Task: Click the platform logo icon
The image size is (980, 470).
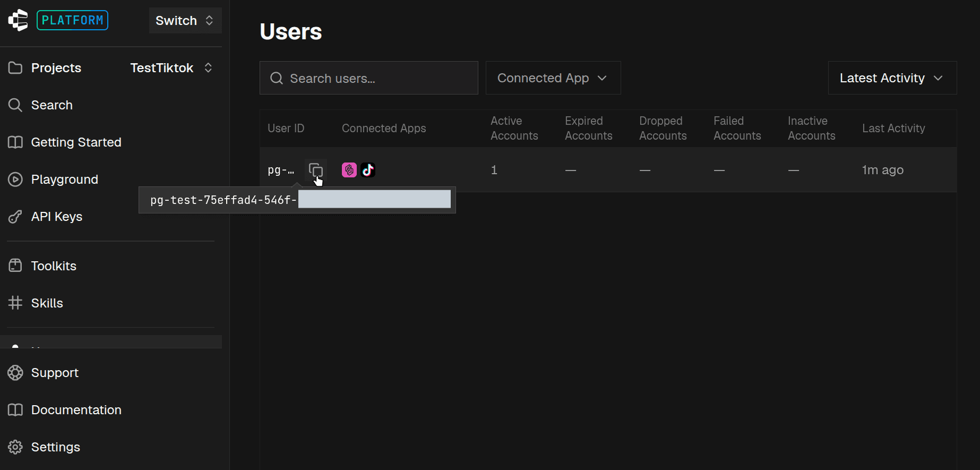Action: 18,20
